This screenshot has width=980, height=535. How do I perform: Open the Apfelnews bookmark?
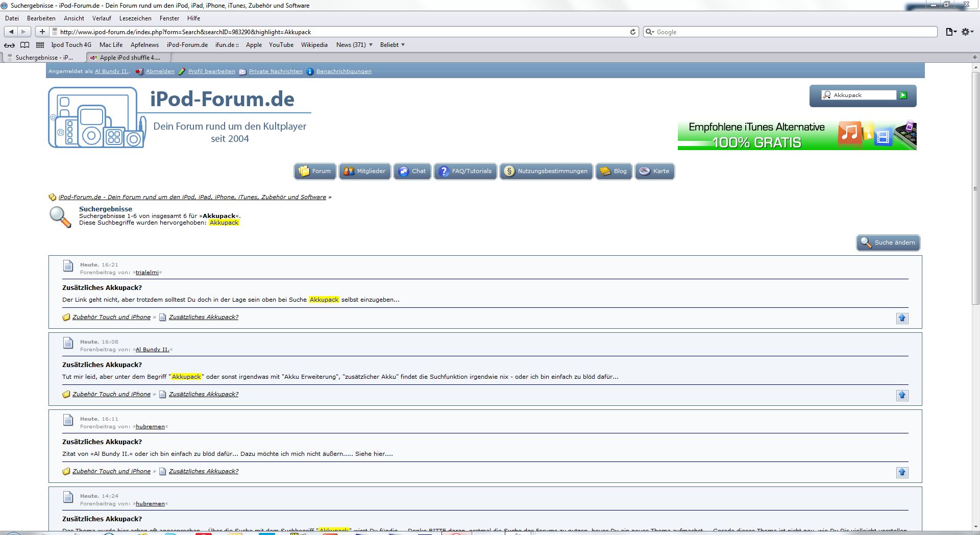(x=144, y=45)
